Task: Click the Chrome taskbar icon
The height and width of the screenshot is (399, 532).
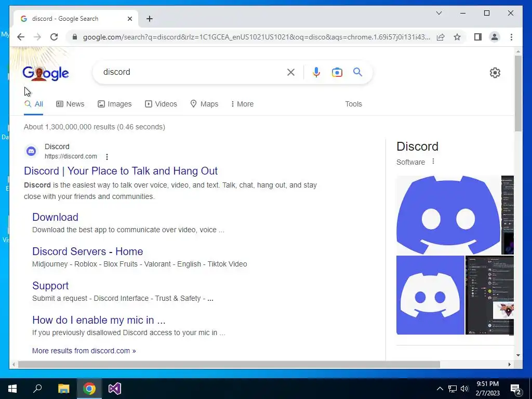Action: pyautogui.click(x=89, y=389)
